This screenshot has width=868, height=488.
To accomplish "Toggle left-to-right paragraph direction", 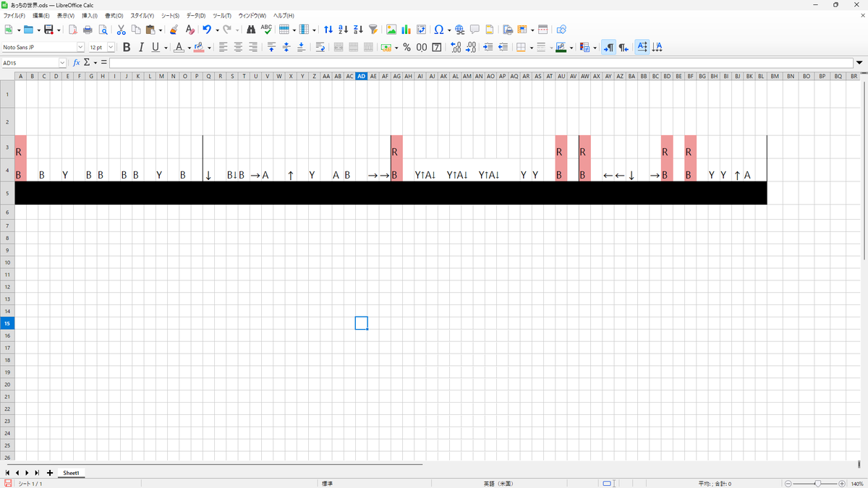I will coord(608,47).
